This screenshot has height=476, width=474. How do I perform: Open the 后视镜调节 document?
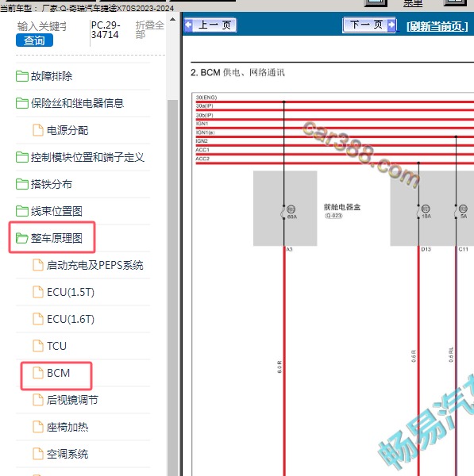coord(65,400)
